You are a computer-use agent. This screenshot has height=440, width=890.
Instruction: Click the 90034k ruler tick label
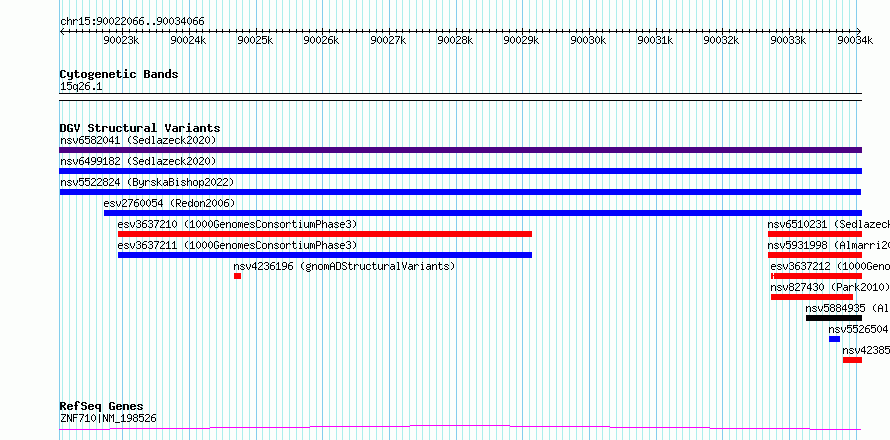point(855,40)
